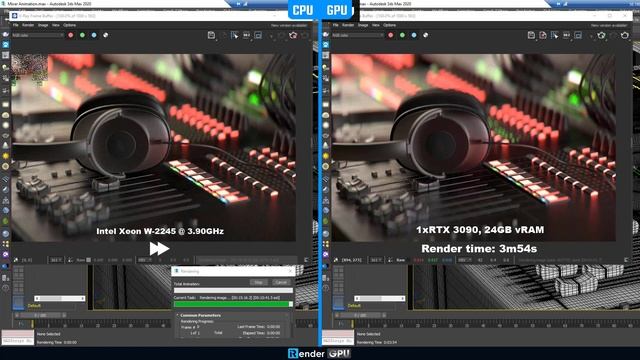The height and width of the screenshot is (360, 640).
Task: Click track mouse cursor icon in CPU window
Action: click(x=235, y=36)
